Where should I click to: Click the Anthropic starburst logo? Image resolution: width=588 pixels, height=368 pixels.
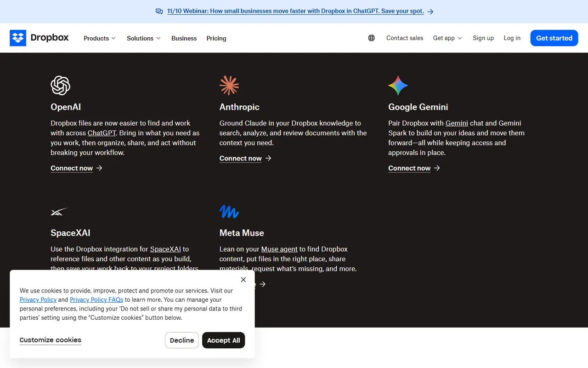pyautogui.click(x=229, y=86)
